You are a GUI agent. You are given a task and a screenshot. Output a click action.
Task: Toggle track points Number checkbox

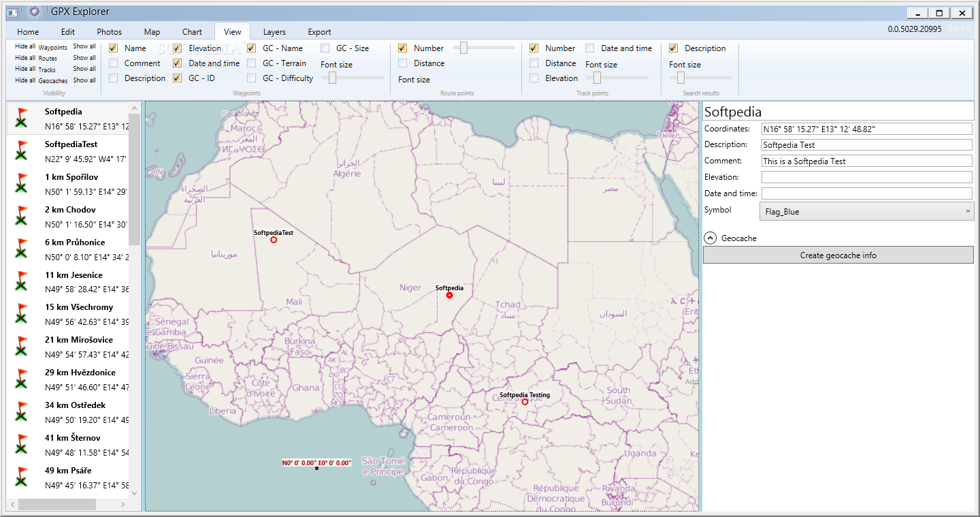[534, 48]
